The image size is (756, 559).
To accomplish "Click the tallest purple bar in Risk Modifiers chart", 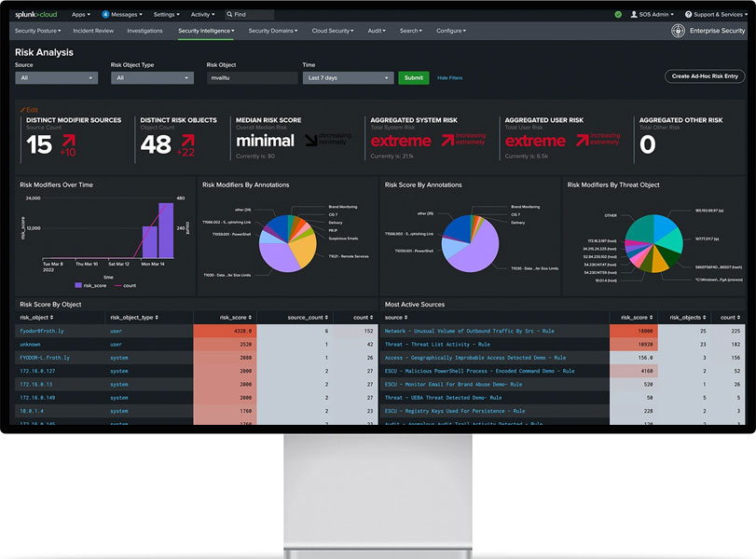I will pyautogui.click(x=166, y=230).
